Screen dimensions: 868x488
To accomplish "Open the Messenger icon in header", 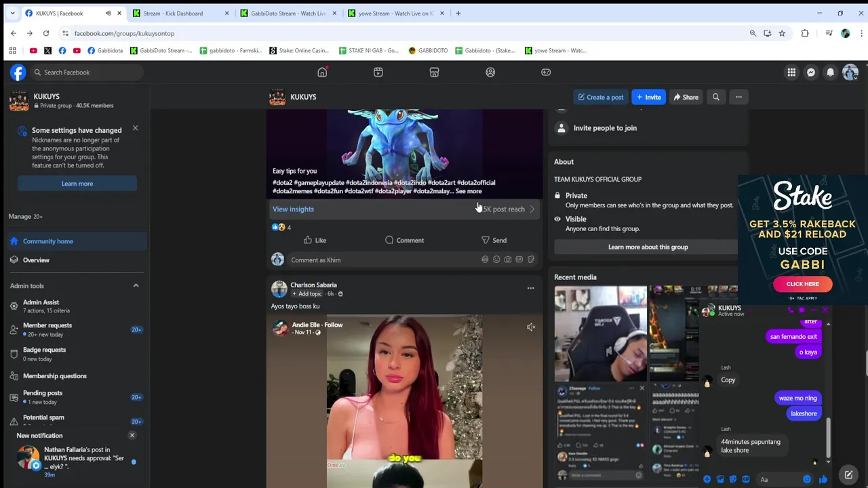I will click(x=811, y=72).
